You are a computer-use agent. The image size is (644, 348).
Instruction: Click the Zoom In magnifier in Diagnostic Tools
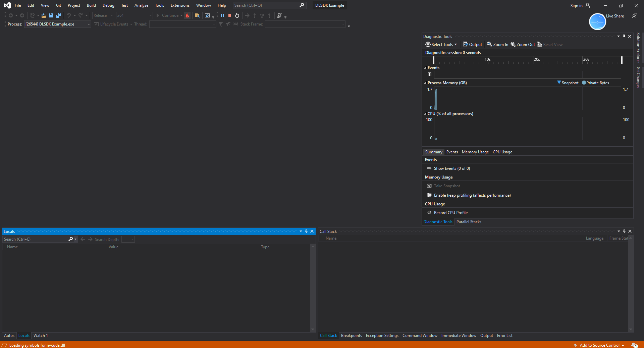coord(489,44)
